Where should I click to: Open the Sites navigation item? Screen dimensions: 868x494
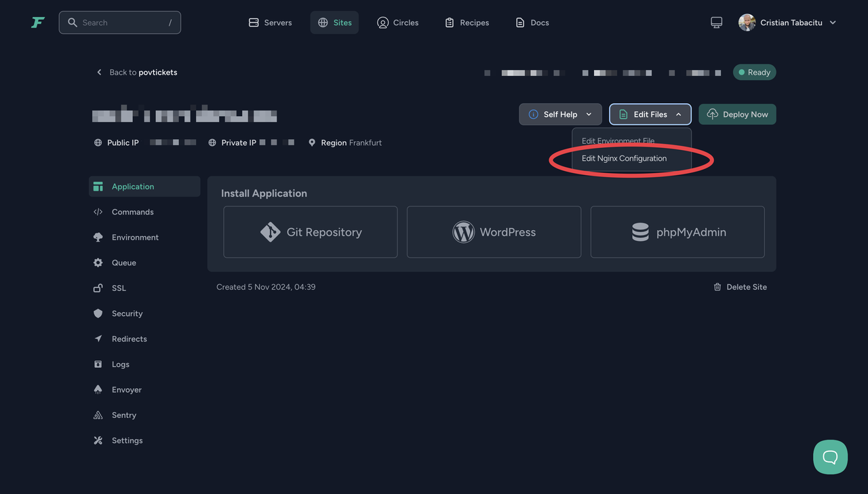click(x=334, y=22)
